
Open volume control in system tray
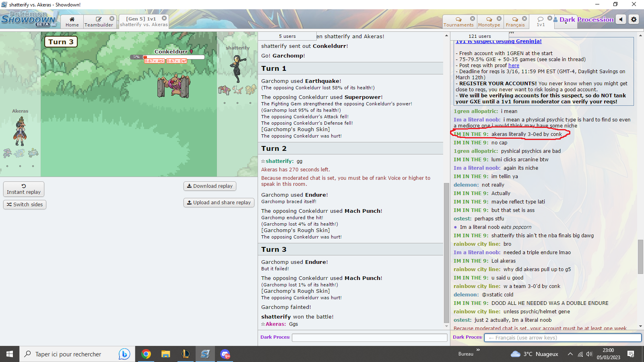590,354
